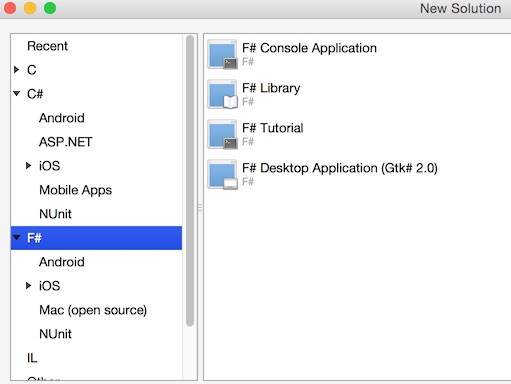Choose NUnit under F#

click(55, 334)
